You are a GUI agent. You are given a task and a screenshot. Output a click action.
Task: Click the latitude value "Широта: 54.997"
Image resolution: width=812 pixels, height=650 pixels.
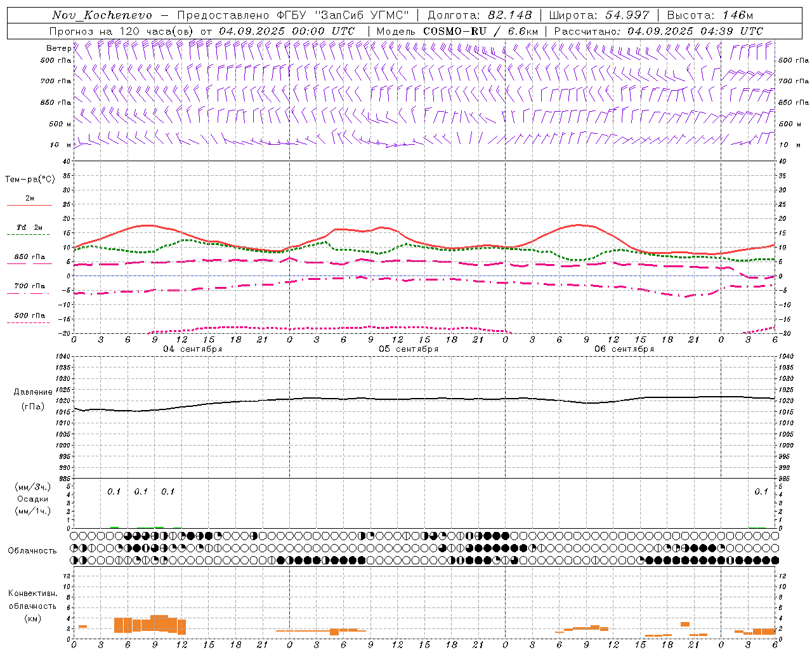click(599, 15)
